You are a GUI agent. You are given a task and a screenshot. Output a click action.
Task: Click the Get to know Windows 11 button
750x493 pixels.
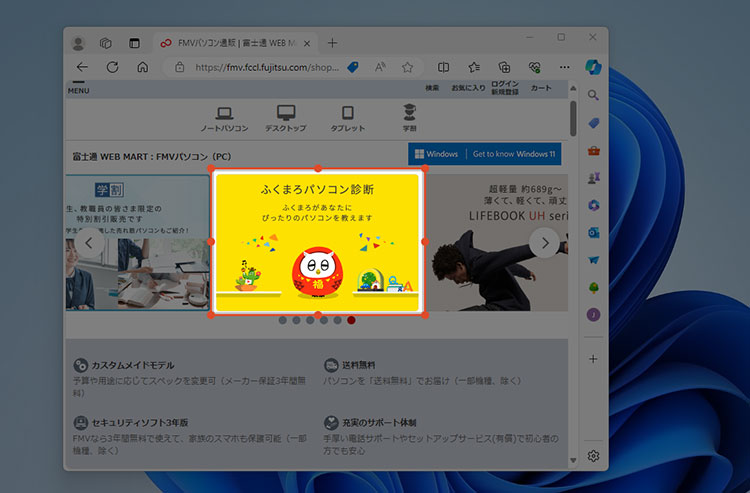(512, 154)
